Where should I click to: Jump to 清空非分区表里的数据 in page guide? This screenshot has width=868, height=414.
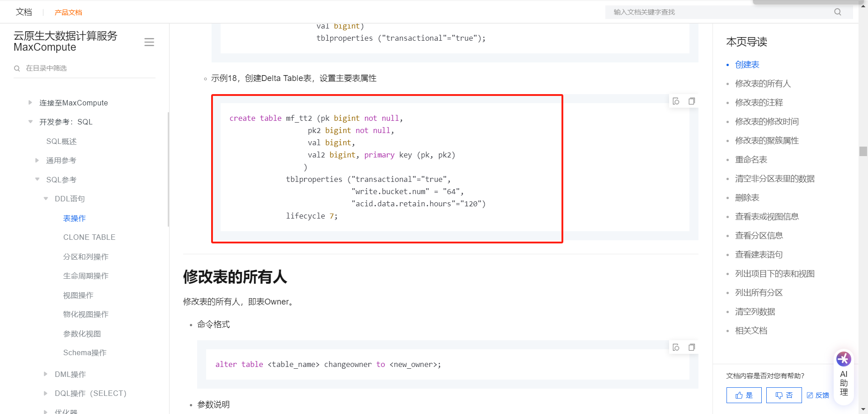[775, 179]
